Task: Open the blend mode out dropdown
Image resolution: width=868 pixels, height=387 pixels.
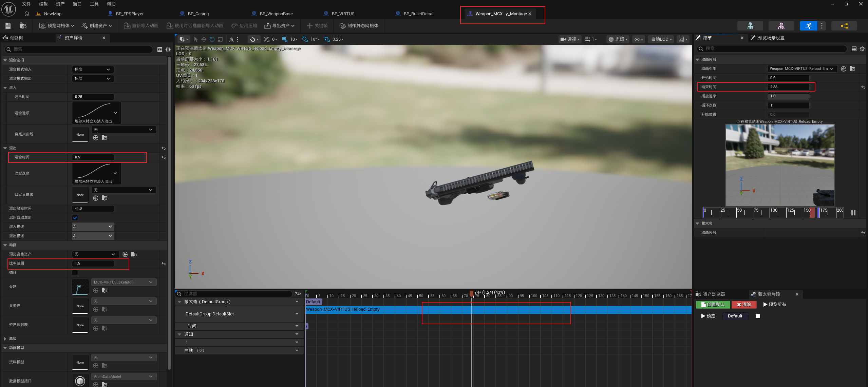Action: [x=93, y=79]
